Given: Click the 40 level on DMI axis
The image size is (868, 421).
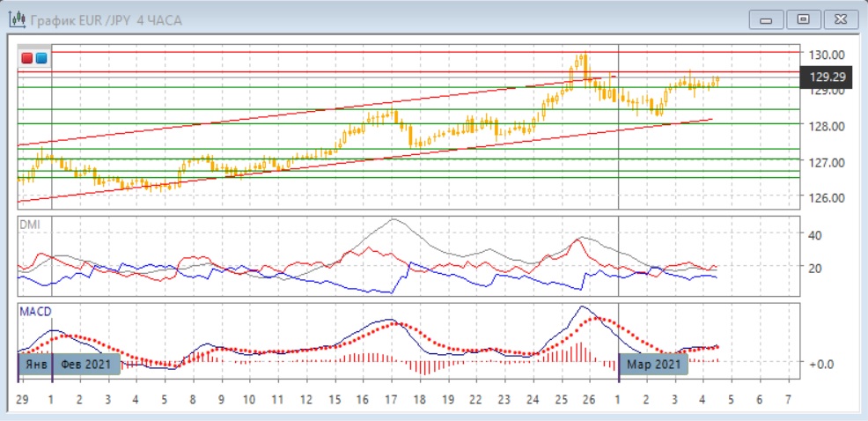Looking at the screenshot, I should [814, 235].
